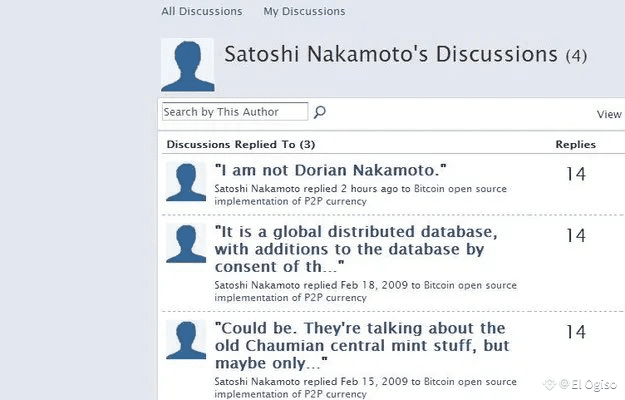Open the All Discussions tab
Viewport: 625px width, 400px height.
click(202, 12)
